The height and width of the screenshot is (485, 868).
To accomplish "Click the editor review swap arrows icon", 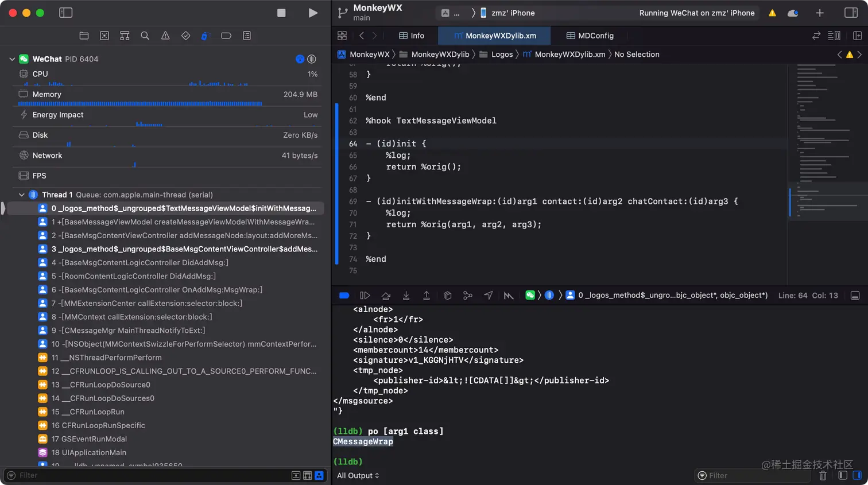I will pos(816,36).
